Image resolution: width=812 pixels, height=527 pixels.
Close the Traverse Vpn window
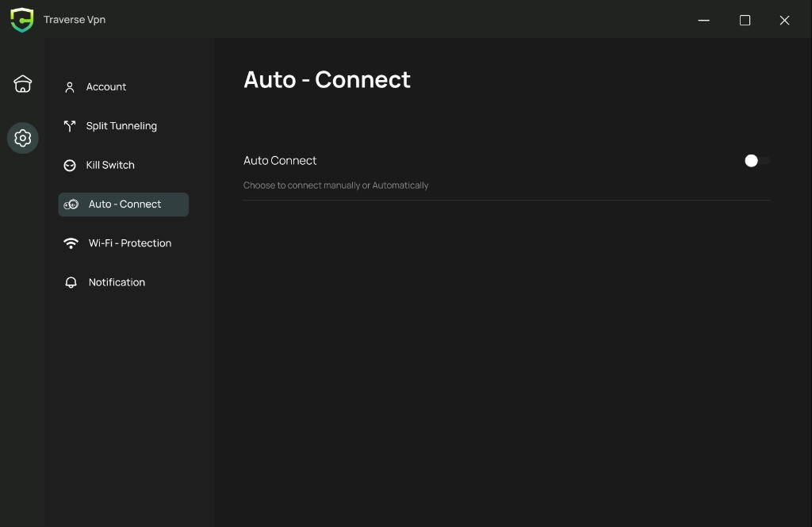pyautogui.click(x=784, y=20)
